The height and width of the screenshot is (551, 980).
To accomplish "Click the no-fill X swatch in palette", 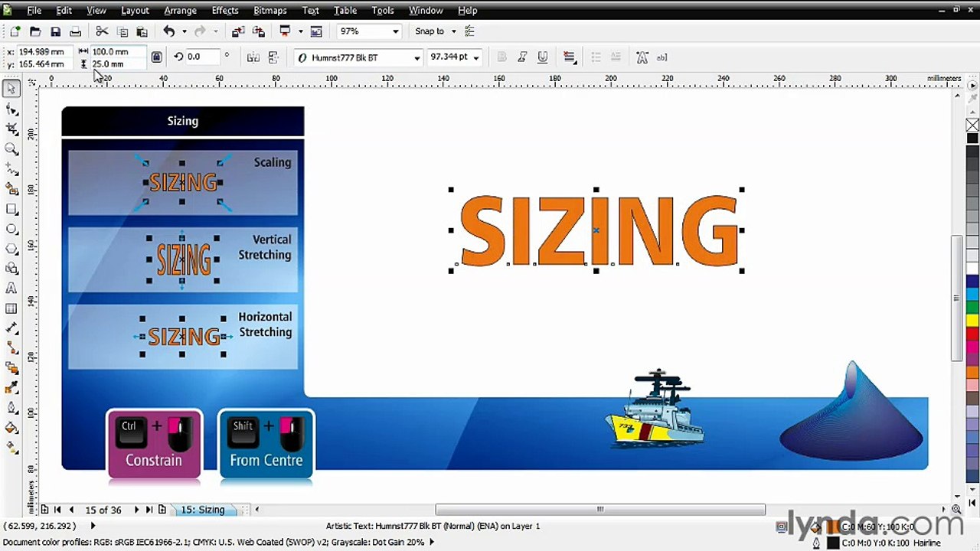I will click(x=972, y=126).
